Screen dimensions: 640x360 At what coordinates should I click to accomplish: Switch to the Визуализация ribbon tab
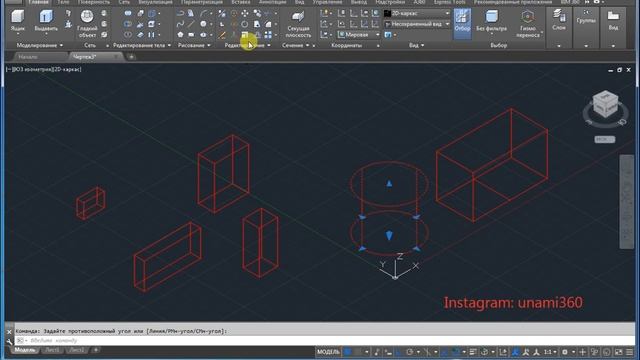tap(155, 2)
